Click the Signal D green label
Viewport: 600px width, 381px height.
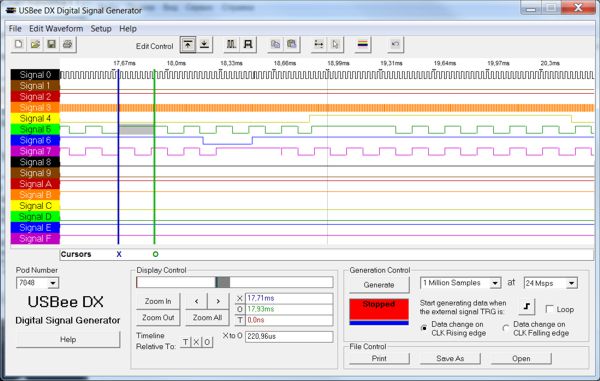click(x=35, y=217)
